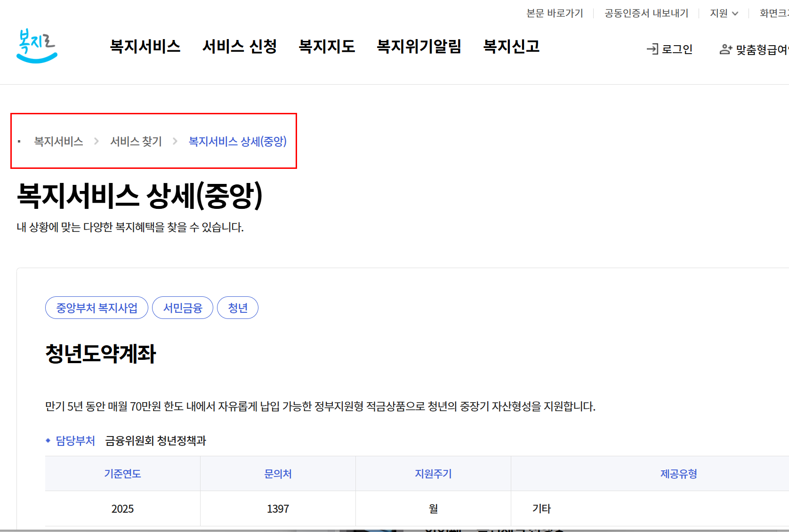This screenshot has height=532, width=789.
Task: Open the 복지서비스 main menu
Action: [x=145, y=46]
